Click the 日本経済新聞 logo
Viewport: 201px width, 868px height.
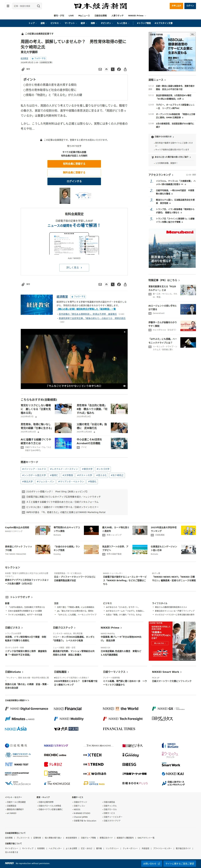click(100, 6)
